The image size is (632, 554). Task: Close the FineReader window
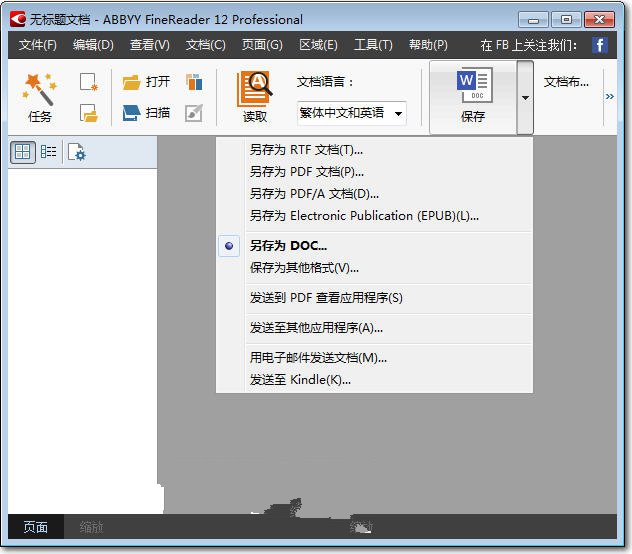pyautogui.click(x=599, y=20)
